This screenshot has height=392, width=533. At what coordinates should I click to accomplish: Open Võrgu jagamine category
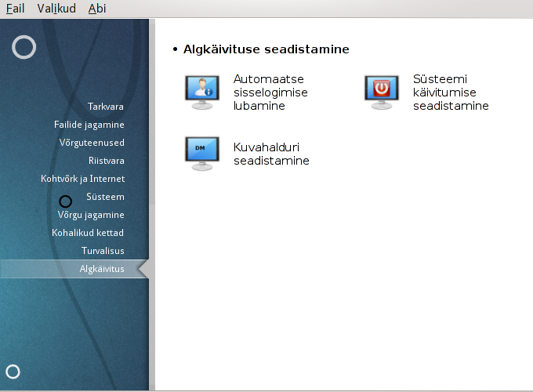[91, 215]
